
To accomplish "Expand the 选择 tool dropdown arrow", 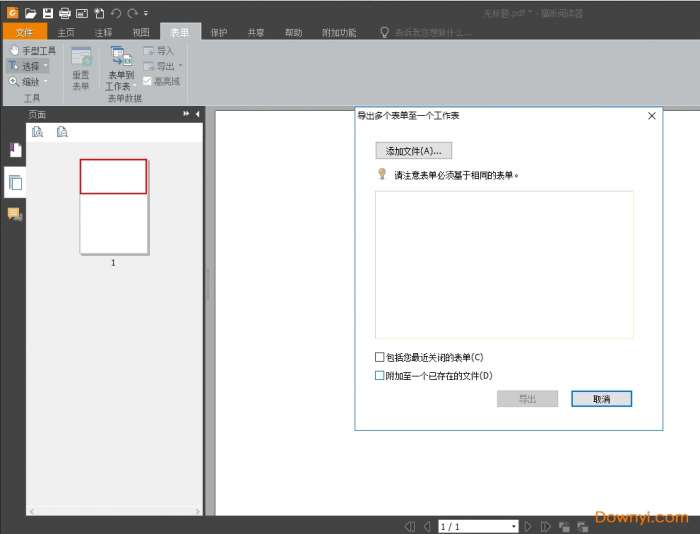I will pyautogui.click(x=46, y=66).
